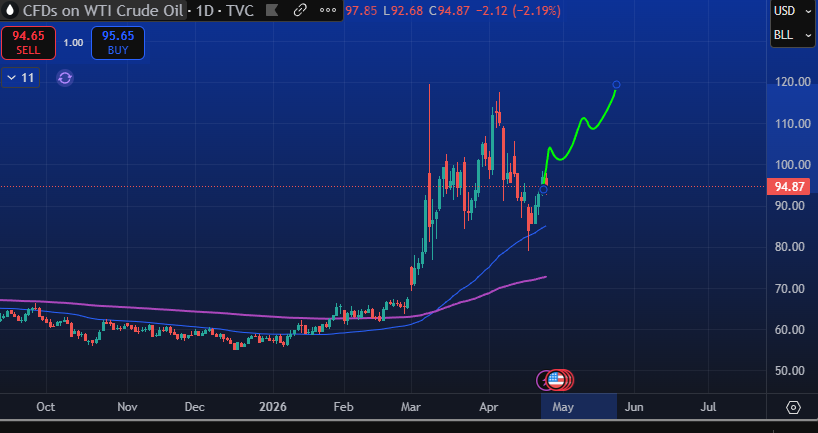
Task: Collapse the indicator legend showing 11
Action: pos(20,78)
